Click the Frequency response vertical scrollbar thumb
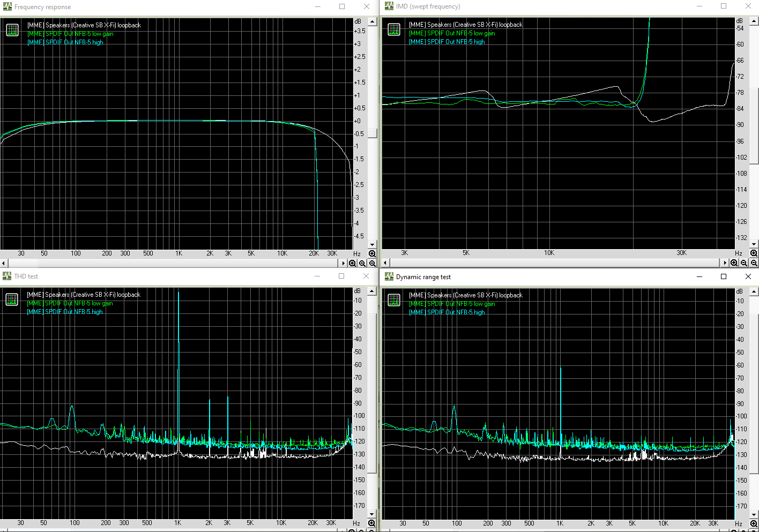759x532 pixels. pyautogui.click(x=373, y=133)
